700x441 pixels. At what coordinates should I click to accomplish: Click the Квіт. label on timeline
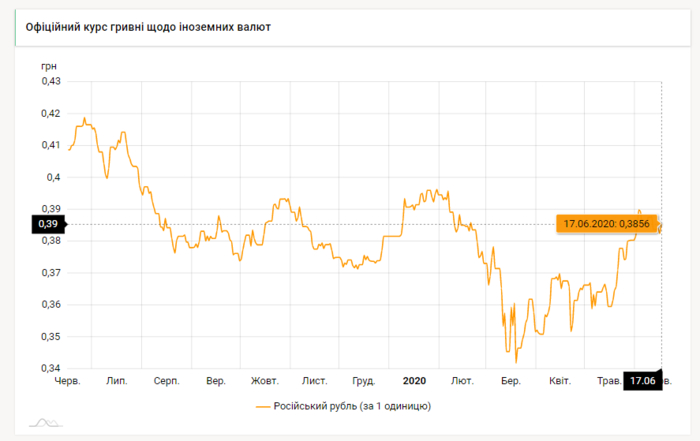pos(560,381)
